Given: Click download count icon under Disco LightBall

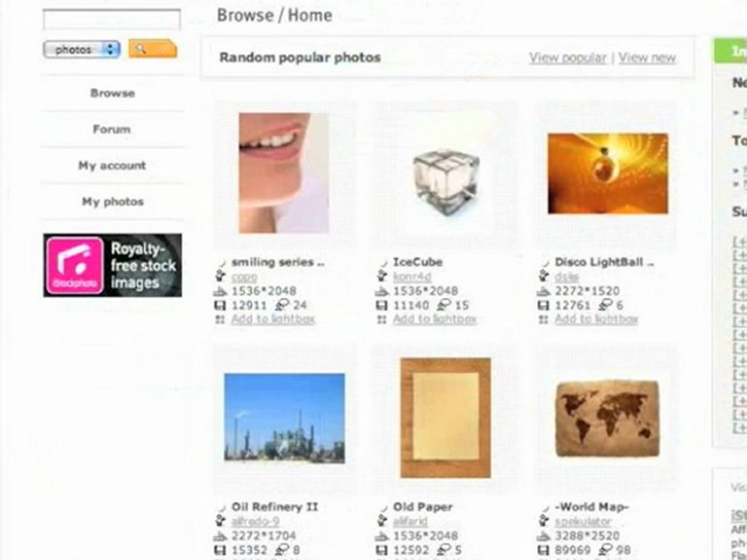Looking at the screenshot, I should click(544, 306).
